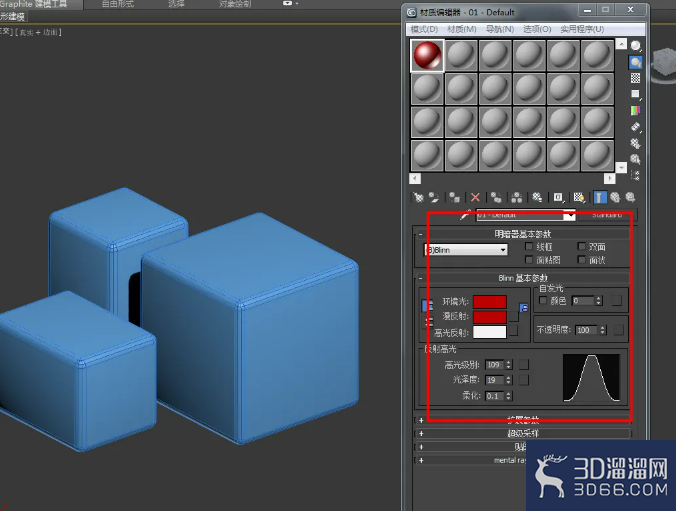Select the red sphere sample slot
Image resolution: width=676 pixels, height=511 pixels.
pyautogui.click(x=427, y=55)
